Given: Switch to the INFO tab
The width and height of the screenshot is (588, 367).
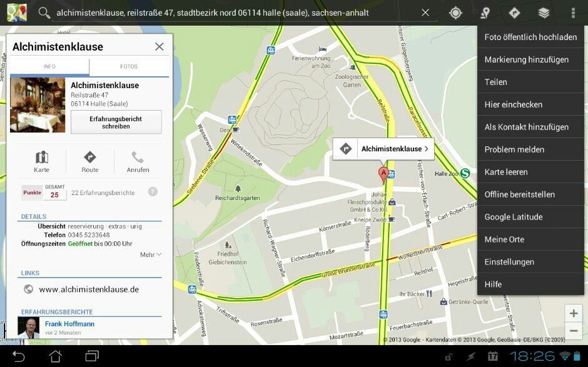Looking at the screenshot, I should pyautogui.click(x=49, y=66).
